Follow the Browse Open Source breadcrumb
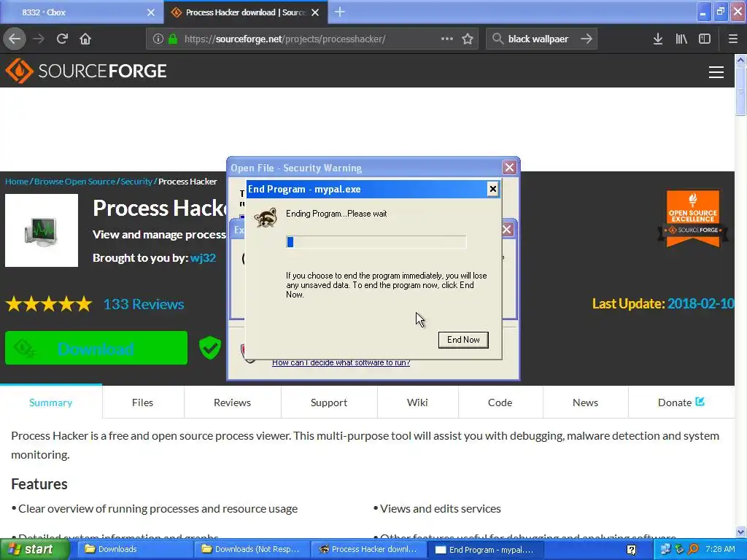 [75, 182]
